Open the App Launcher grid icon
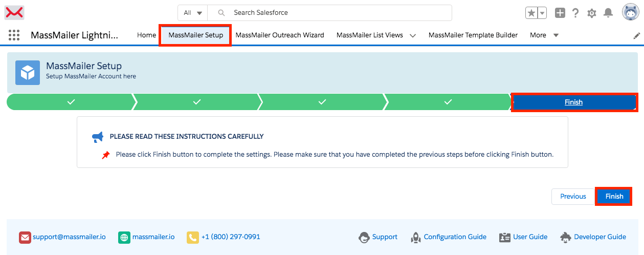The image size is (644, 255). [x=14, y=35]
